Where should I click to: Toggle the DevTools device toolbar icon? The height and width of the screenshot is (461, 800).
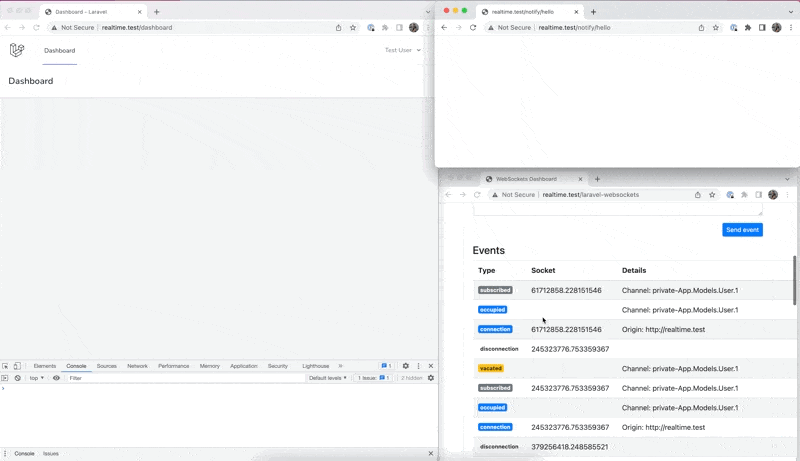coord(18,366)
